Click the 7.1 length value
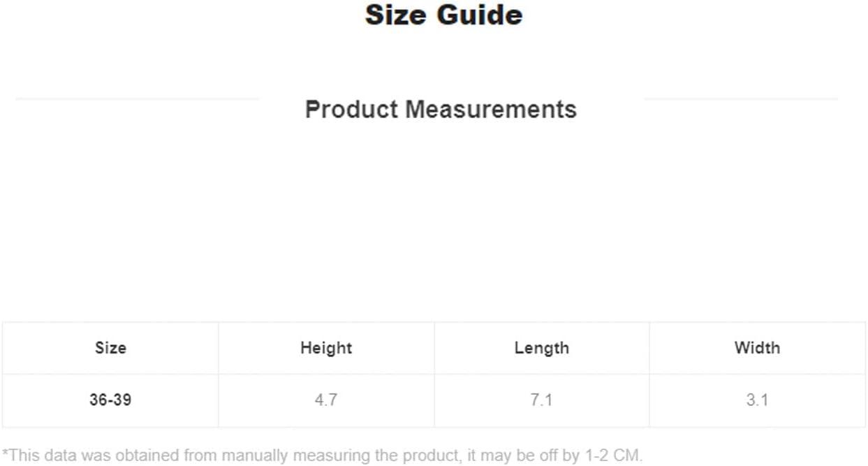868x466 pixels. 541,400
